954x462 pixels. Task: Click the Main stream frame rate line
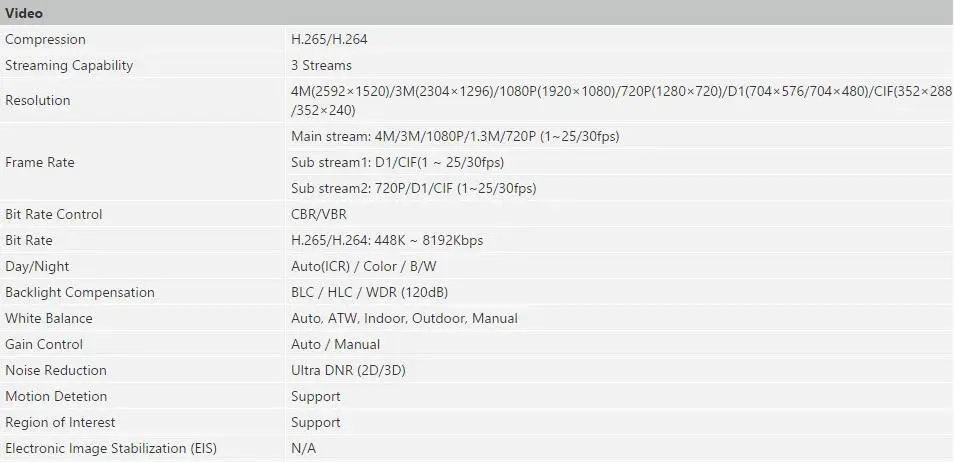(x=455, y=136)
